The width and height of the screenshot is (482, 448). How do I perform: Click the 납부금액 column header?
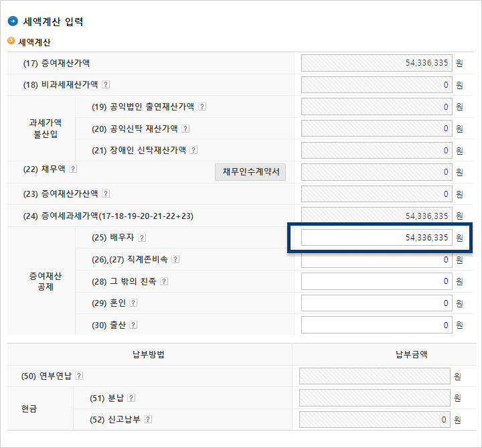[x=411, y=354]
